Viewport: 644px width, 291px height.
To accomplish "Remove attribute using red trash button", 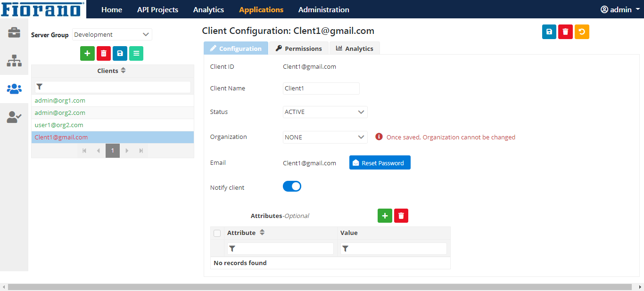I will click(x=401, y=216).
